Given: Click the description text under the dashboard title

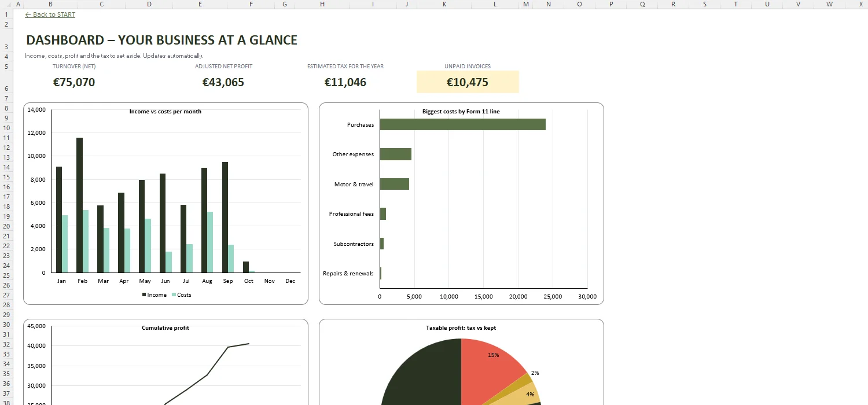Looking at the screenshot, I should pyautogui.click(x=114, y=56).
